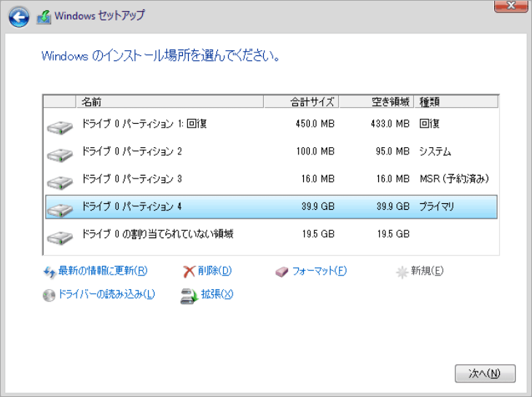Click the red X delete icon
The image size is (532, 397).
[189, 272]
